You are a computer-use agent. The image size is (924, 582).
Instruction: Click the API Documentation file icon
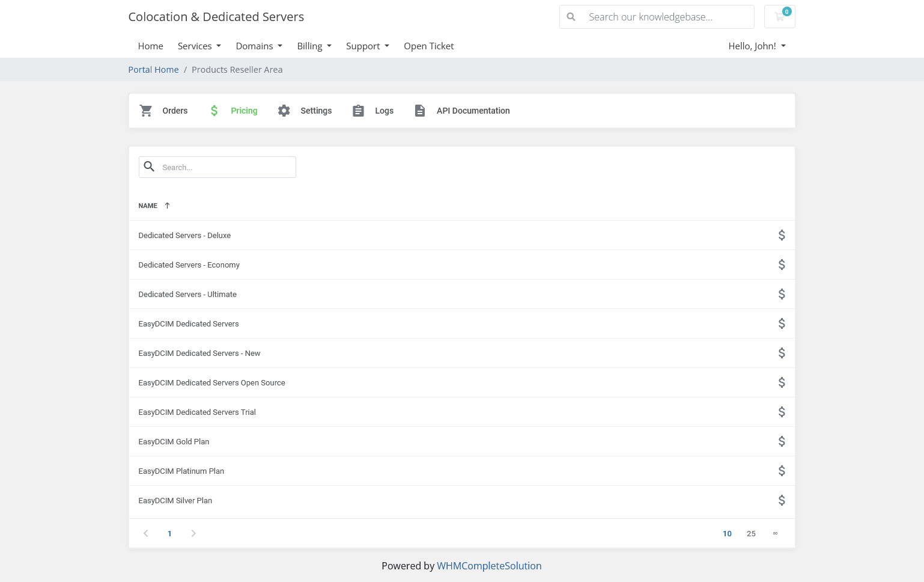(x=420, y=111)
